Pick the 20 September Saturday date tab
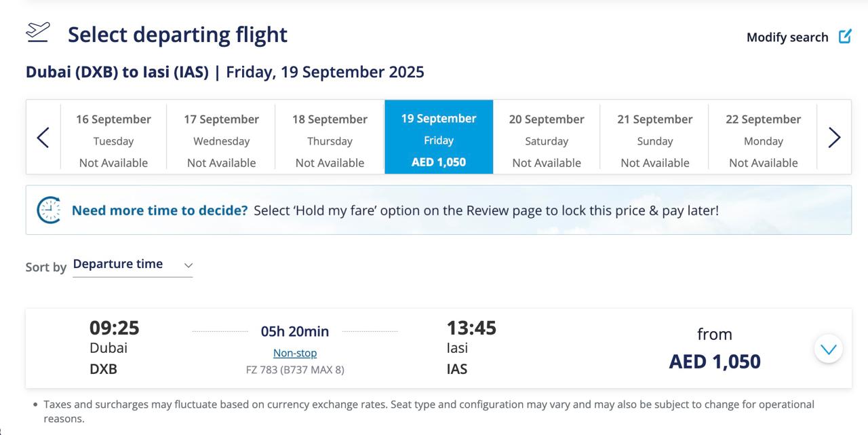The image size is (868, 435). (547, 139)
